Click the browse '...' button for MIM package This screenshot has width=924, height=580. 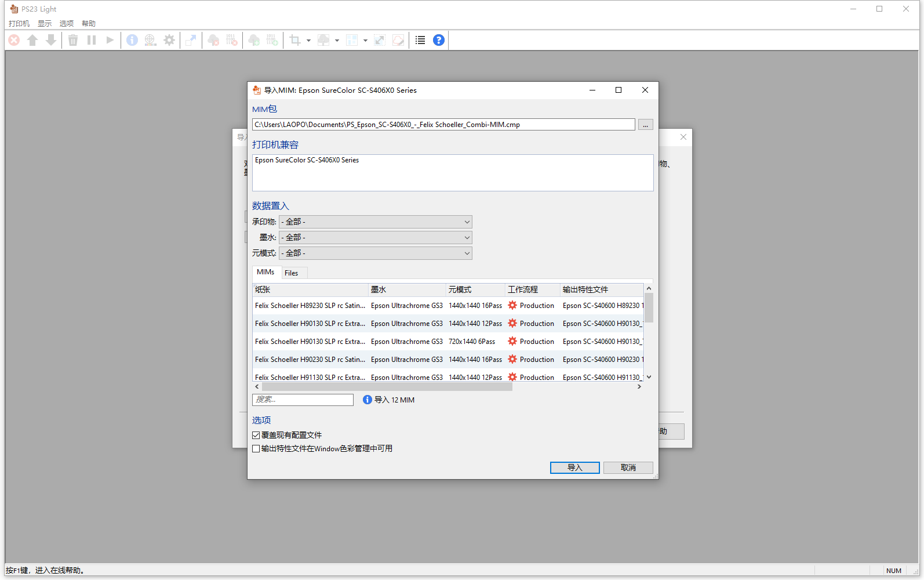[645, 125]
